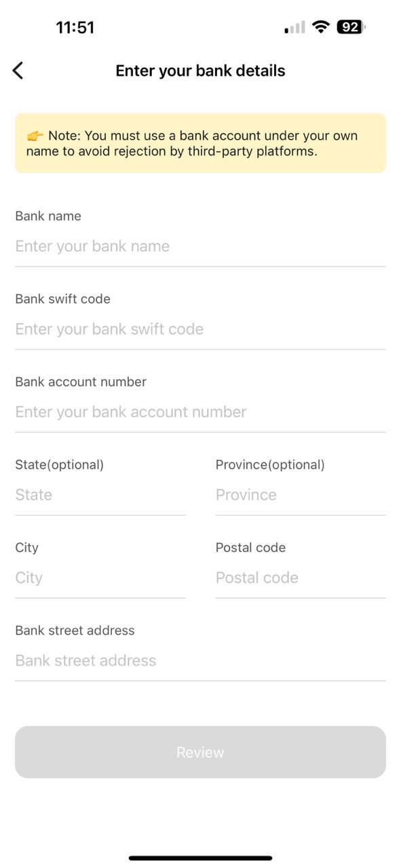401x868 pixels.
Task: Tap the Wi-Fi status icon
Action: pyautogui.click(x=321, y=27)
